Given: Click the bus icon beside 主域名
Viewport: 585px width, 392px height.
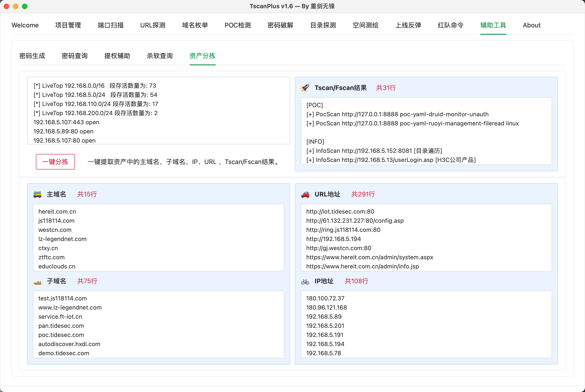Looking at the screenshot, I should click(37, 194).
